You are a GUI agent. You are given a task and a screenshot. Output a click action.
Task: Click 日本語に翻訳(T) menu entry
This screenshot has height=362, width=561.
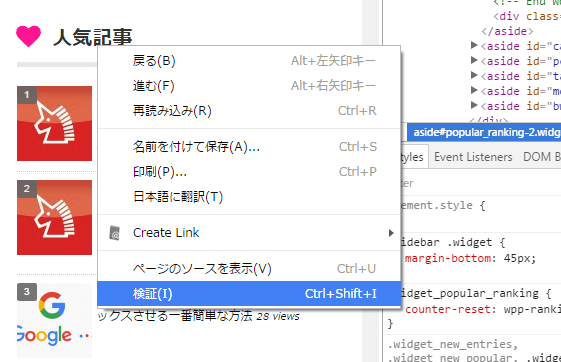tap(249, 197)
